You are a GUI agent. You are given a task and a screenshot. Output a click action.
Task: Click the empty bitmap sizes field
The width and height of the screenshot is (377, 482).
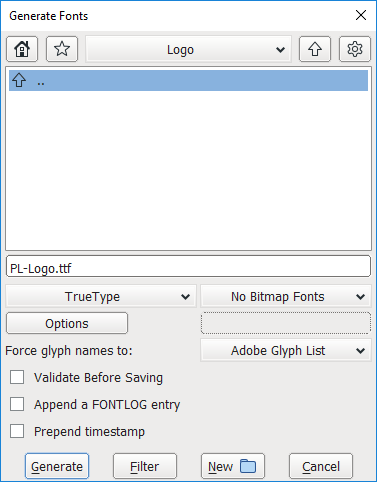tap(286, 323)
